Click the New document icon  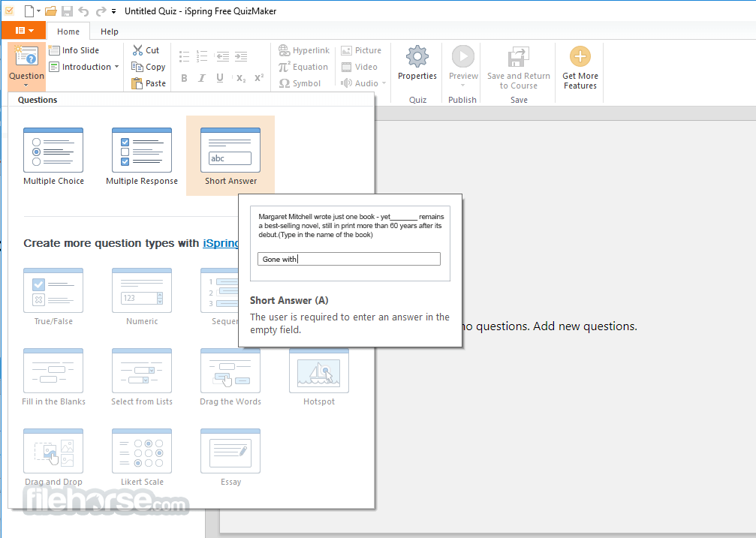click(x=29, y=11)
